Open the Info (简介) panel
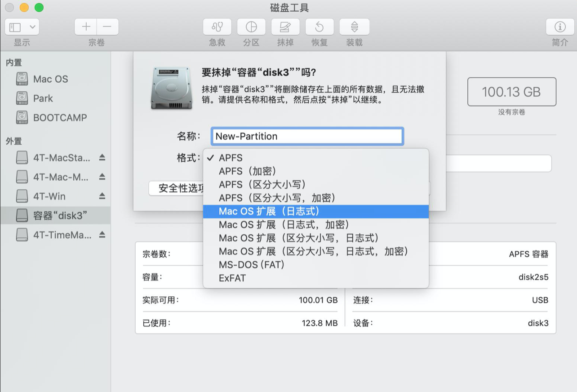Image resolution: width=577 pixels, height=392 pixels. (559, 27)
